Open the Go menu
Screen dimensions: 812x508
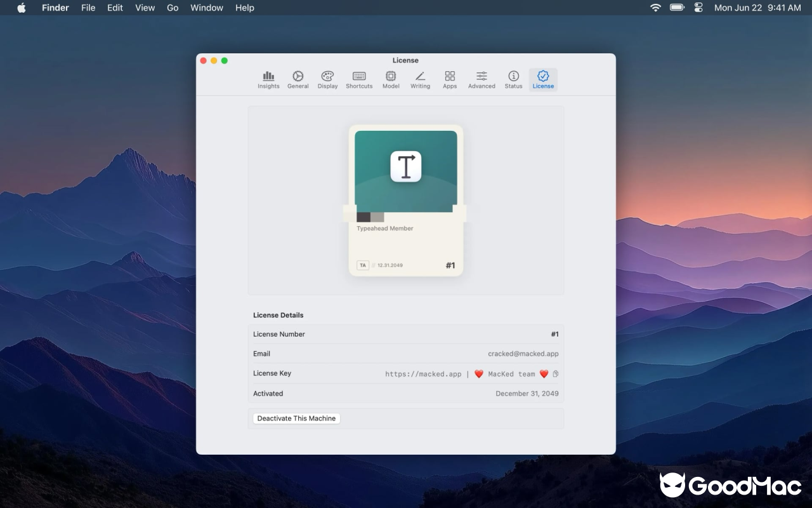[x=173, y=8]
